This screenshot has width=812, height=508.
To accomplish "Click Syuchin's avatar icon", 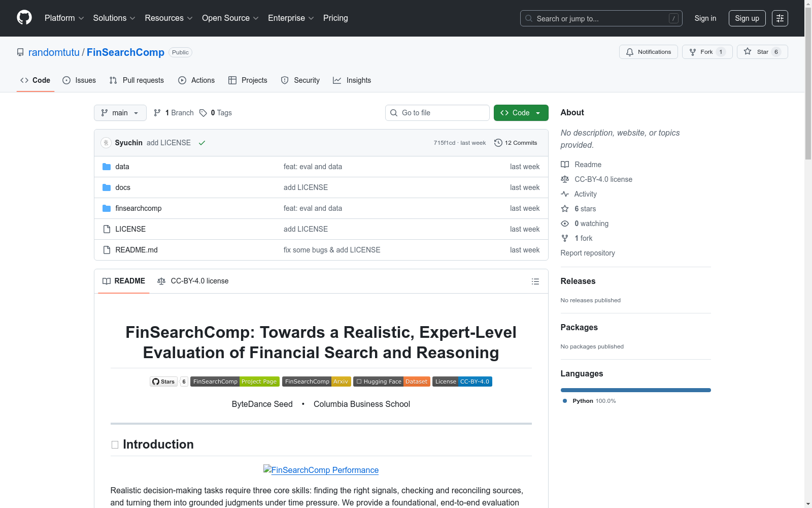I will click(x=106, y=143).
